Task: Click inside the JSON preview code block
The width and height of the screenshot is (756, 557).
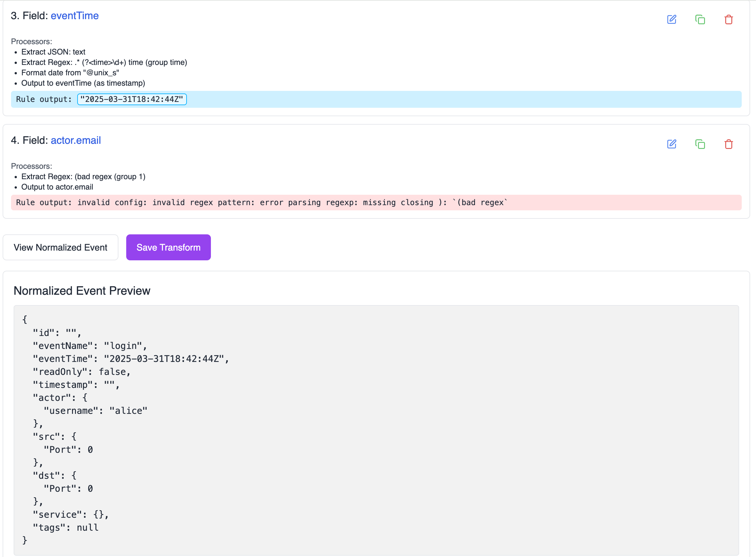Action: 376,430
